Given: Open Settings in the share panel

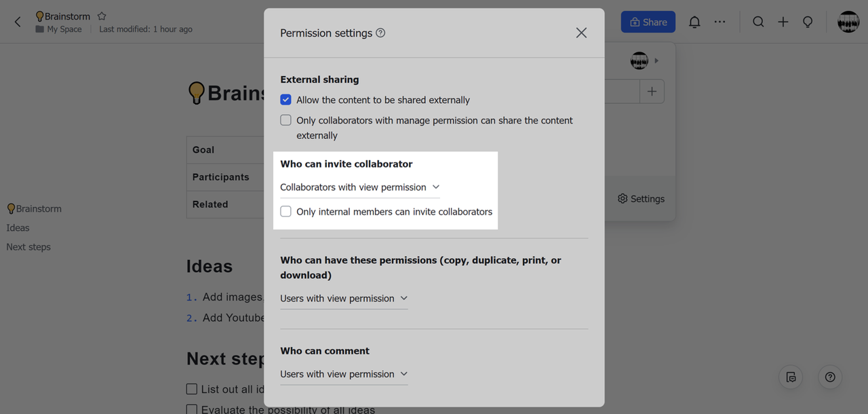Looking at the screenshot, I should coord(641,199).
